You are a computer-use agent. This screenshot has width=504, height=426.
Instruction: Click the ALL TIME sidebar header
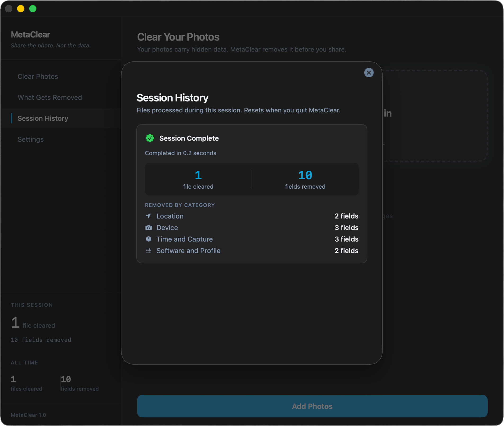24,363
